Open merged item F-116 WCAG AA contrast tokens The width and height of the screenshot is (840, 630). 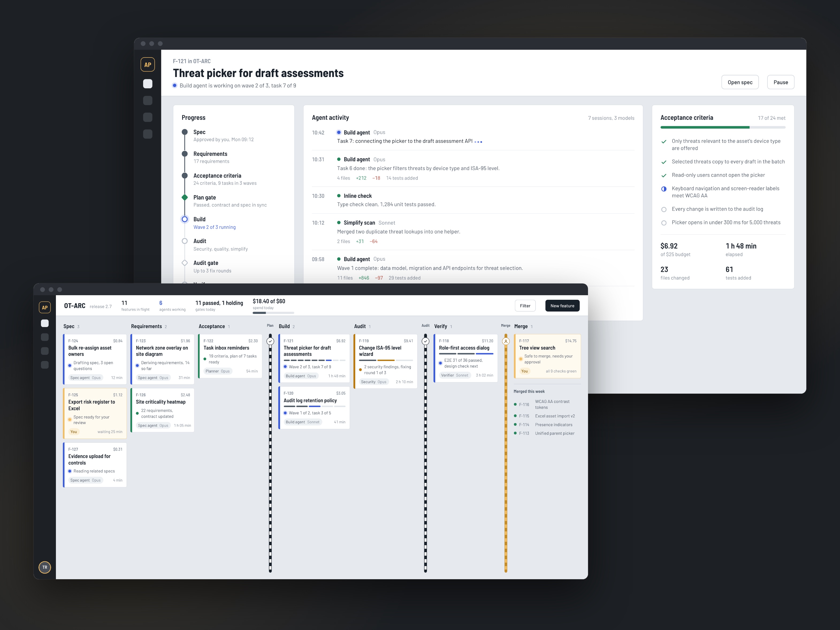pos(547,405)
